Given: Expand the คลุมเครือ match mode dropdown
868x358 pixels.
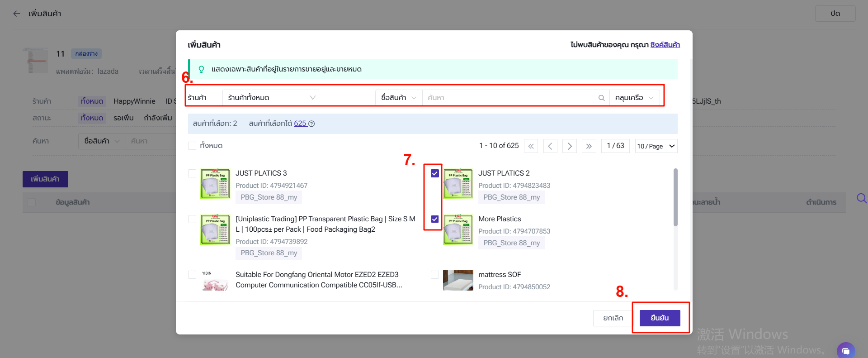Looking at the screenshot, I should point(634,98).
